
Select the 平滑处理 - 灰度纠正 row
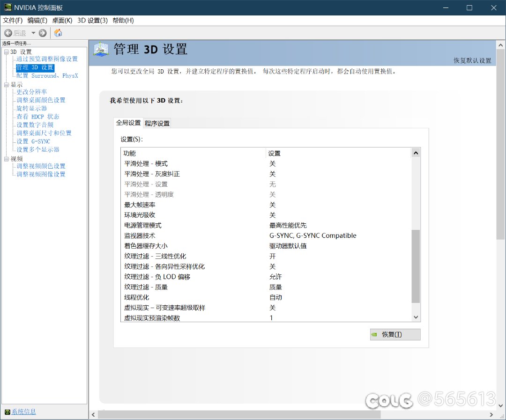tap(266, 174)
